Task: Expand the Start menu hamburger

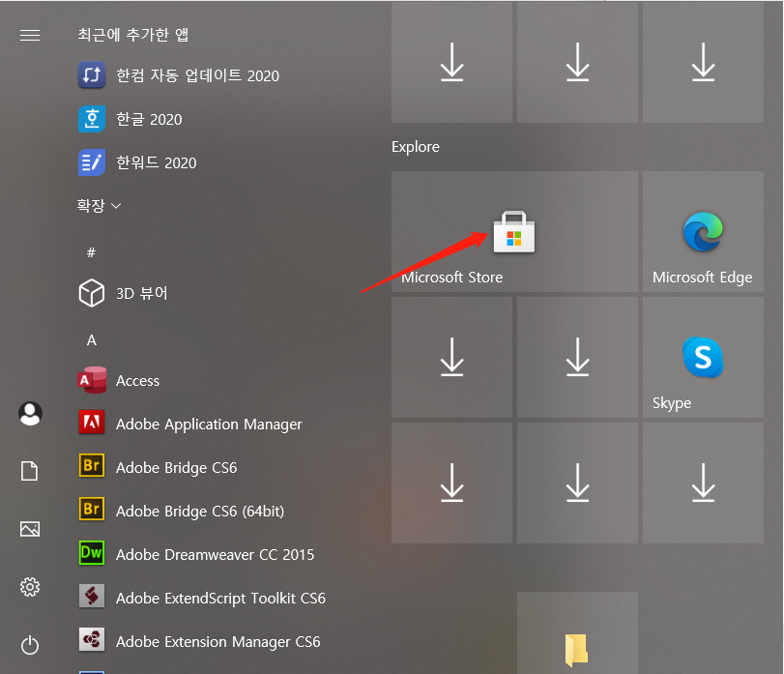Action: tap(29, 35)
